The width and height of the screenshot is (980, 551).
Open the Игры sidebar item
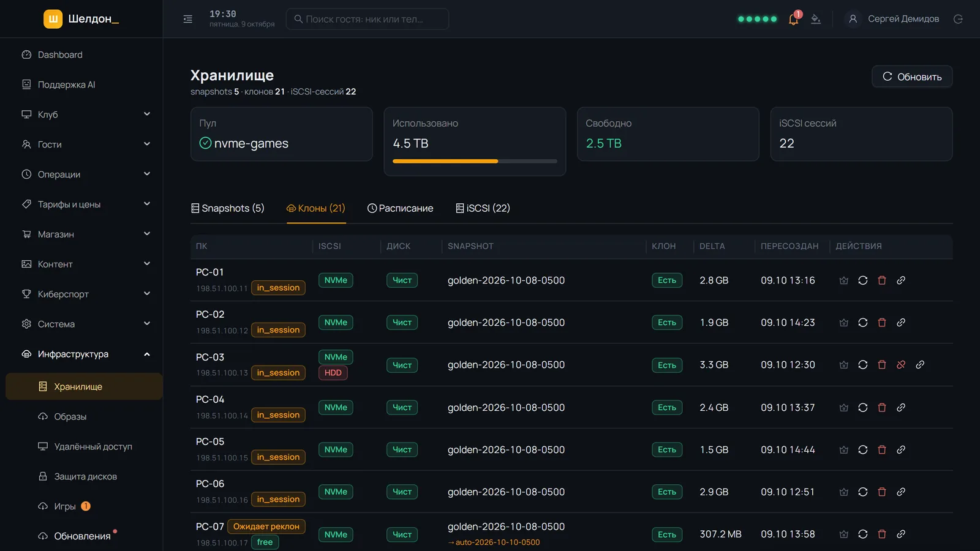[x=85, y=506]
